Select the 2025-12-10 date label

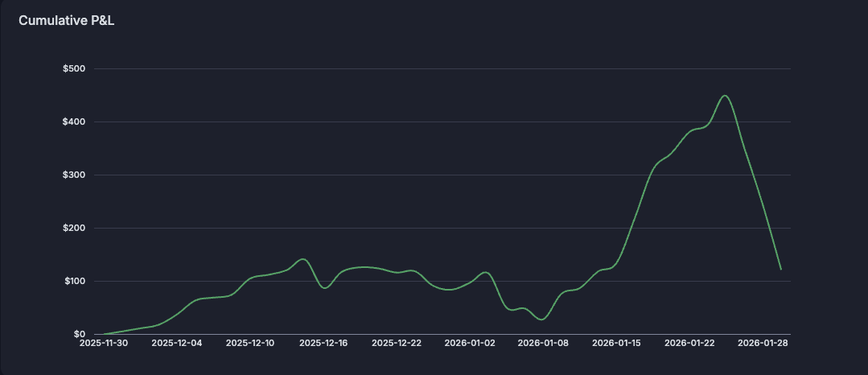(249, 343)
